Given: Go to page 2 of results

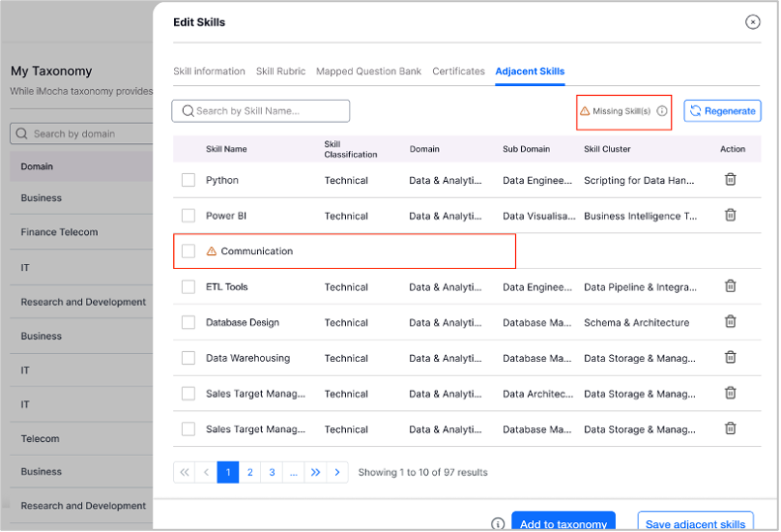Looking at the screenshot, I should click(250, 473).
